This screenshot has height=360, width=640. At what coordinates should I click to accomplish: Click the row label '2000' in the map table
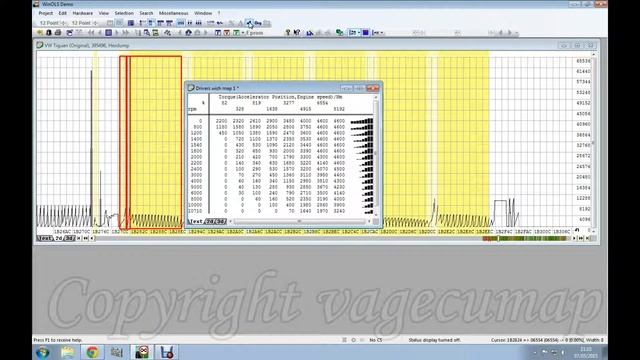pos(196,157)
